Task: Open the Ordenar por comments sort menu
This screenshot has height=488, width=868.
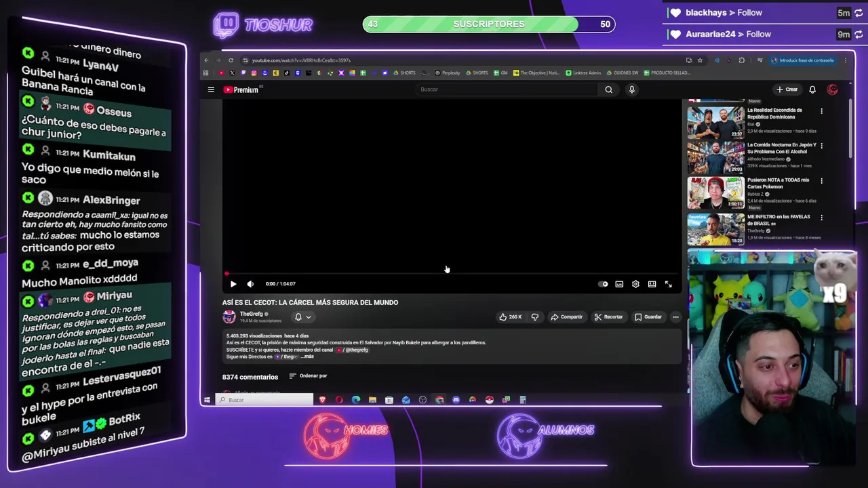Action: coord(308,376)
